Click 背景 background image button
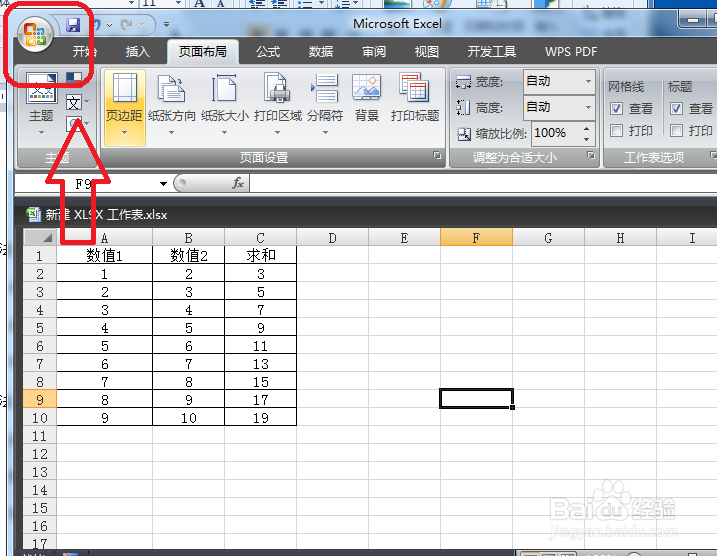Screen dimensions: 717x556 [x=367, y=98]
